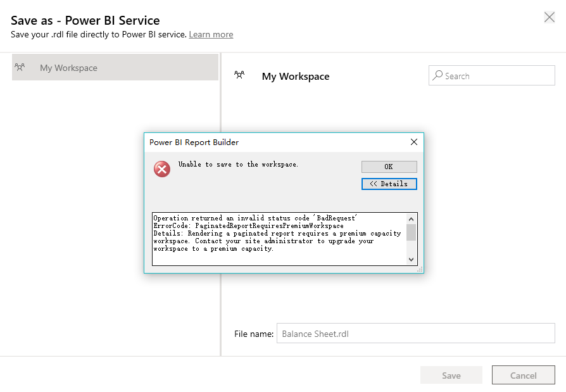This screenshot has height=392, width=566.
Task: Click the File name input field
Action: coord(416,333)
